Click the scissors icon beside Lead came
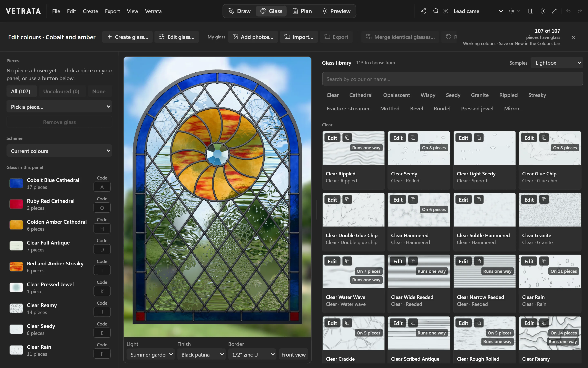The image size is (588, 368). tap(446, 11)
